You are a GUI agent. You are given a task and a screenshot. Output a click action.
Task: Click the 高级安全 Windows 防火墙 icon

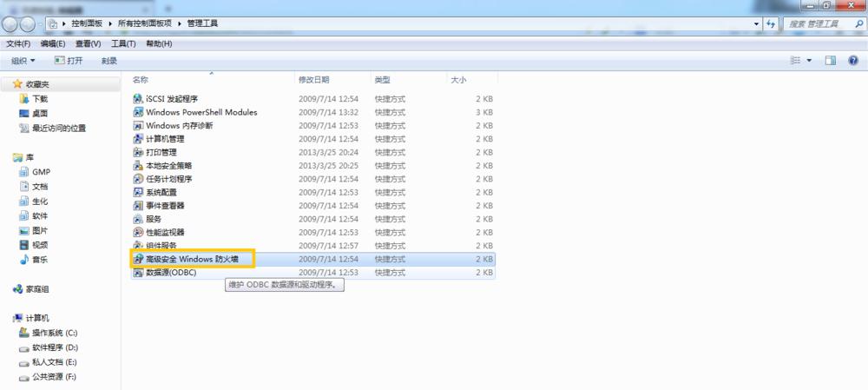point(138,259)
